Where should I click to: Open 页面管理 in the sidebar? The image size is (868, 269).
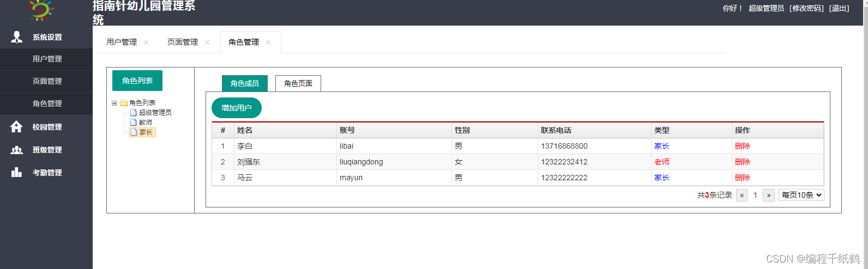coord(46,81)
